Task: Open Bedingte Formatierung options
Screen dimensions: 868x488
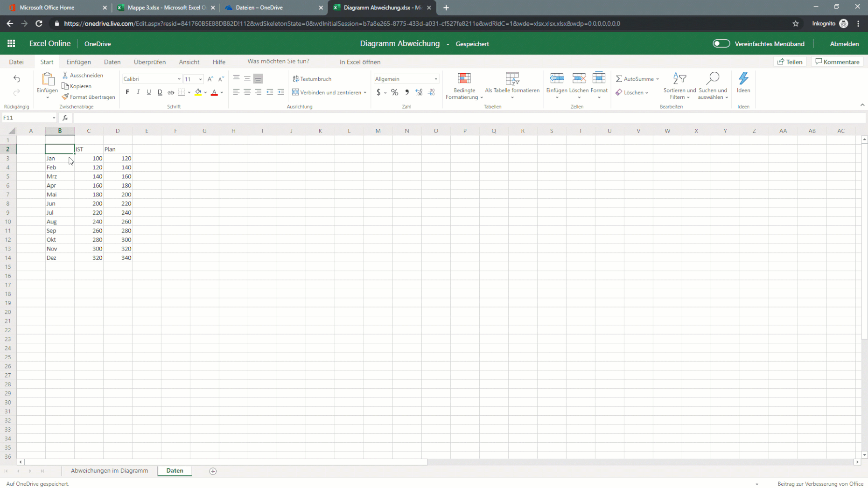Action: (x=464, y=87)
